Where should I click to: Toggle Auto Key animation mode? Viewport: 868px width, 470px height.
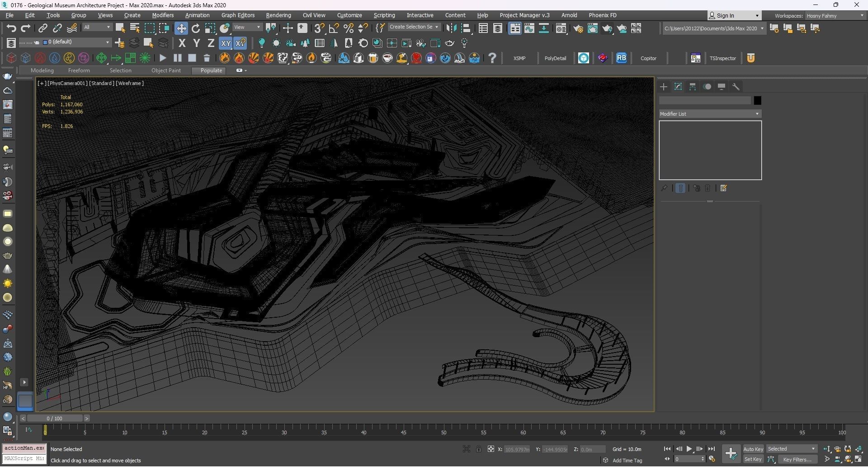pyautogui.click(x=753, y=449)
